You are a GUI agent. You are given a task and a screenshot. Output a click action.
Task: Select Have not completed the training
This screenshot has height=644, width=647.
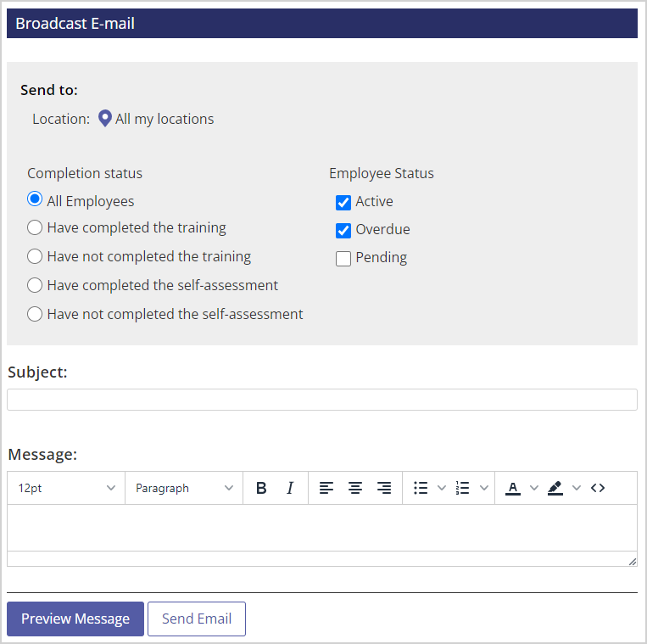[35, 256]
